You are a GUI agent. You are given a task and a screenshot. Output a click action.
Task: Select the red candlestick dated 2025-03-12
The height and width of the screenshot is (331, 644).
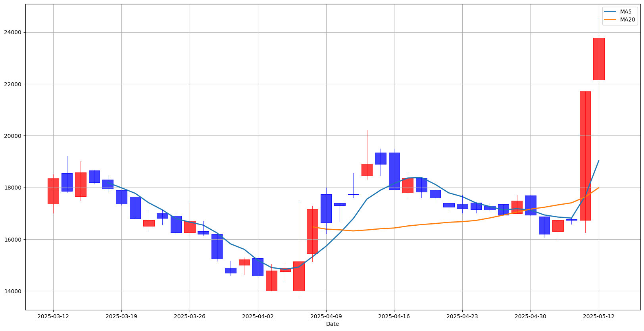pyautogui.click(x=53, y=191)
